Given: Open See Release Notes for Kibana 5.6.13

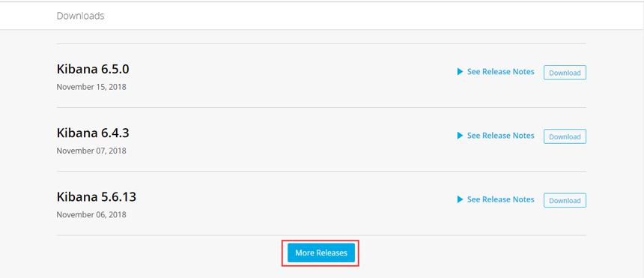Looking at the screenshot, I should [x=501, y=199].
